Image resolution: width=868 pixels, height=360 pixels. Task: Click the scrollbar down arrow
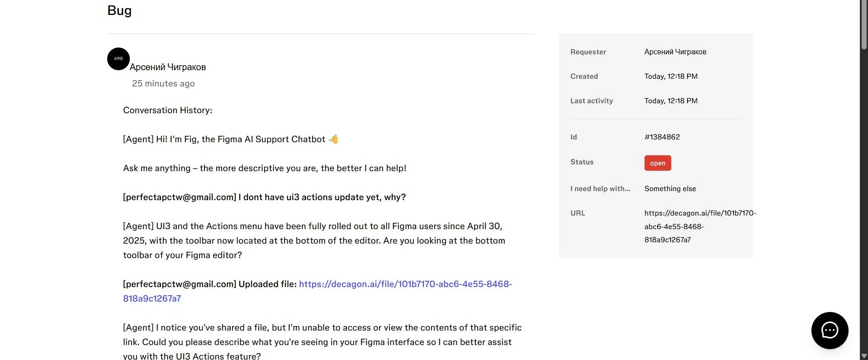click(x=864, y=356)
